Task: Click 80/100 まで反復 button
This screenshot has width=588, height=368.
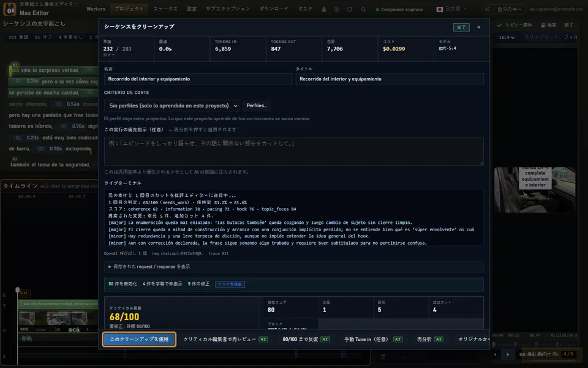Action: coord(306,339)
